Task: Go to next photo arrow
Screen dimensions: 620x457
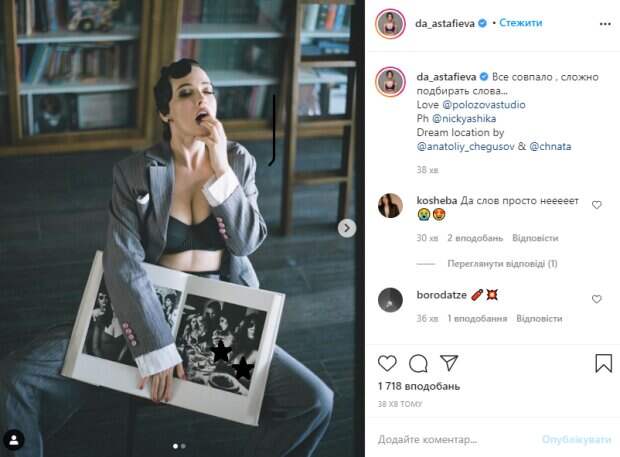Action: point(347,228)
